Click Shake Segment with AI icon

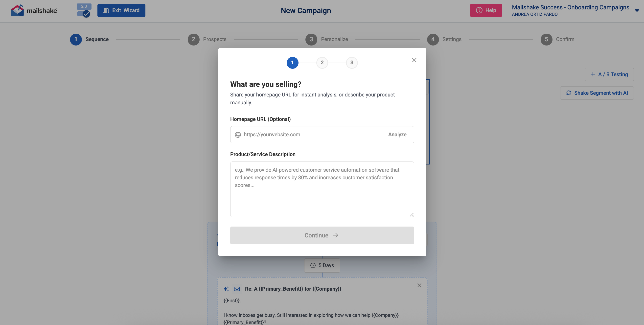click(x=569, y=93)
